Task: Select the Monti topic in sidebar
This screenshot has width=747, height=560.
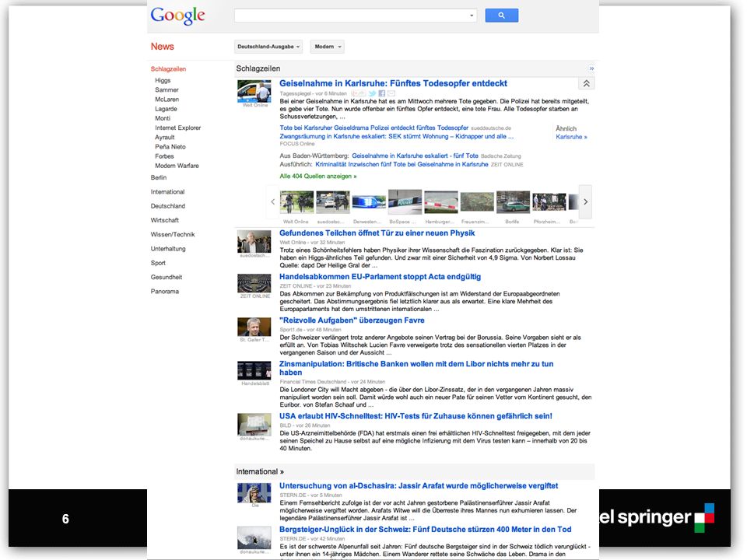Action: [163, 118]
